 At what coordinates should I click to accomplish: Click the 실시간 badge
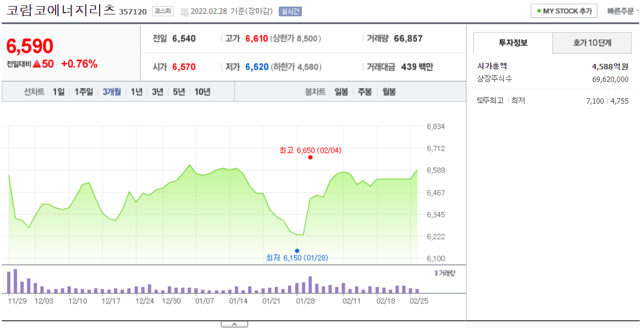tap(290, 11)
